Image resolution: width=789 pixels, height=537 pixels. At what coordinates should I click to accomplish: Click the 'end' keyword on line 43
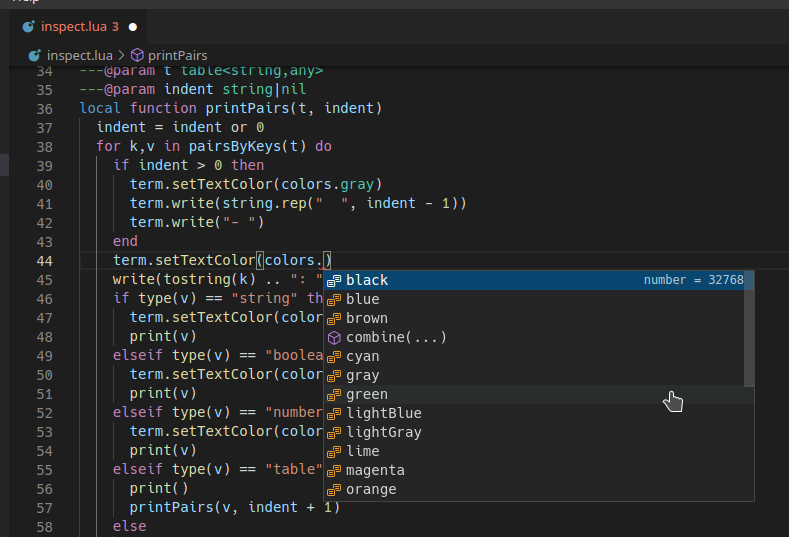click(125, 242)
